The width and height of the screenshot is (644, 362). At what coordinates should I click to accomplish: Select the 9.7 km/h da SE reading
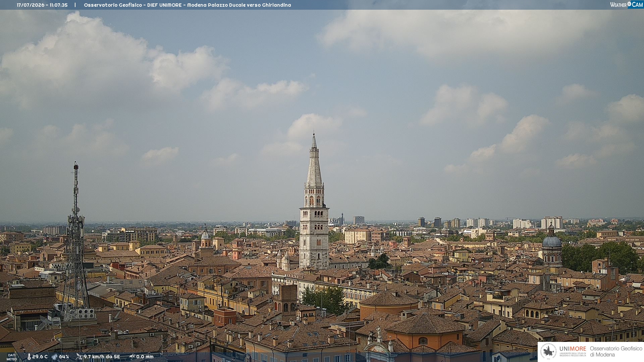tap(102, 357)
